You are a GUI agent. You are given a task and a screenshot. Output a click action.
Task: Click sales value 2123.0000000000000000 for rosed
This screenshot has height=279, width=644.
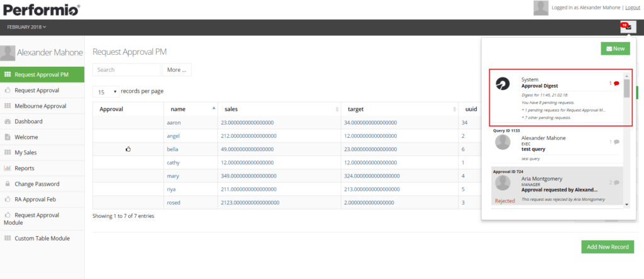coord(250,202)
